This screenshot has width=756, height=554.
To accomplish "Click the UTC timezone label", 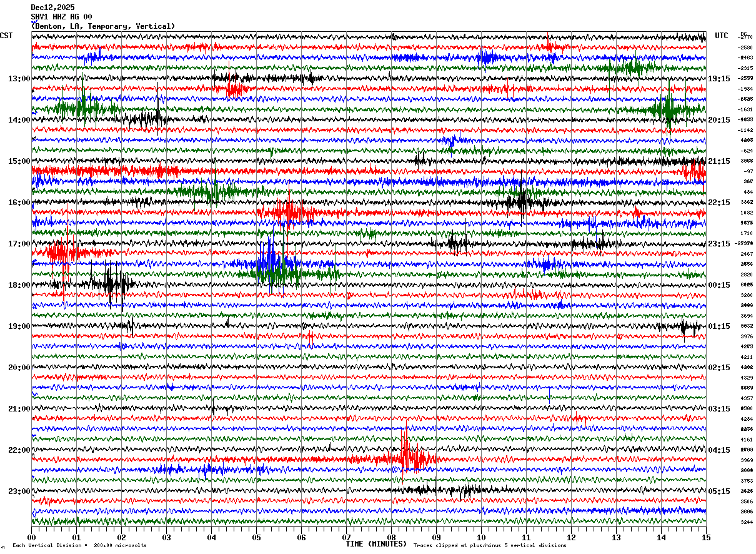I will 722,36.
